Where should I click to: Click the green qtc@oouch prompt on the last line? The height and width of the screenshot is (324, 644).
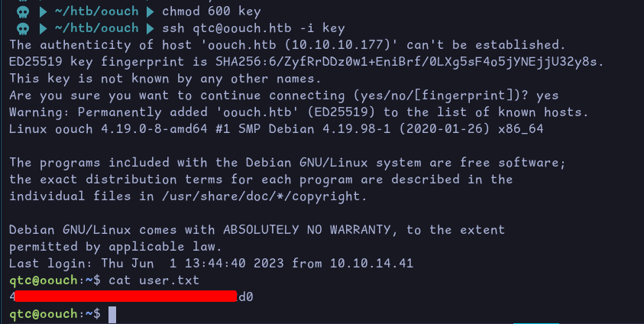tap(44, 314)
